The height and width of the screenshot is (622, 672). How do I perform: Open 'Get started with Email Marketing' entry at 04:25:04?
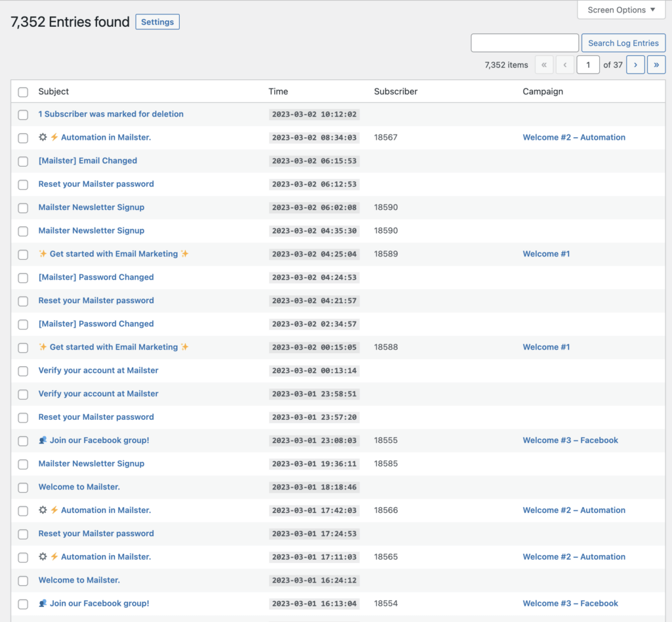tap(114, 254)
